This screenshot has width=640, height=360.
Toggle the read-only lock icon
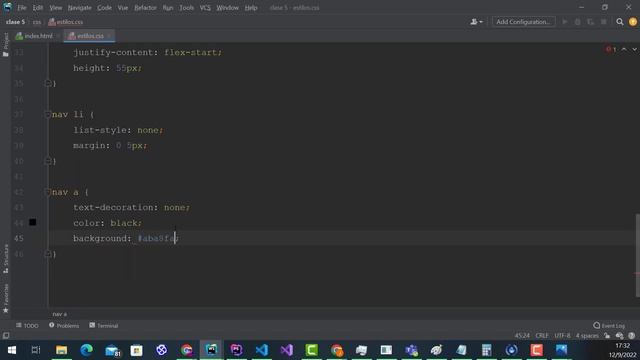(x=607, y=336)
